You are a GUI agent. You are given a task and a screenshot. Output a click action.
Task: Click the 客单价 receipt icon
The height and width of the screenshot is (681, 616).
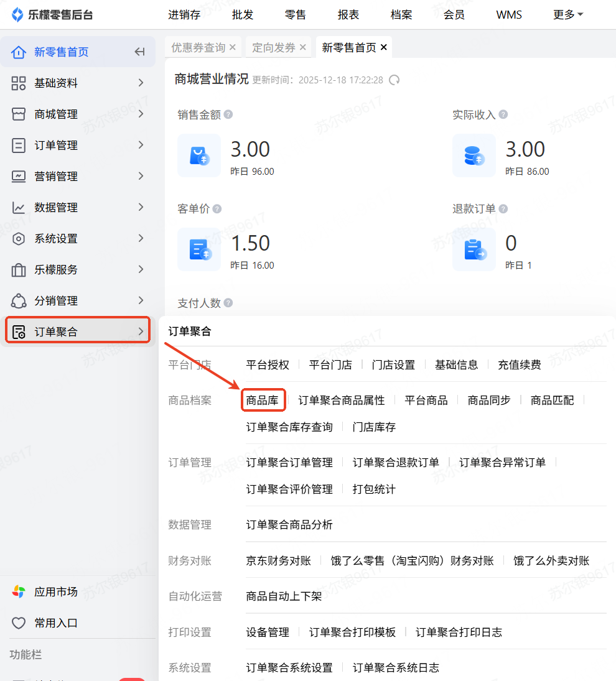pos(199,249)
